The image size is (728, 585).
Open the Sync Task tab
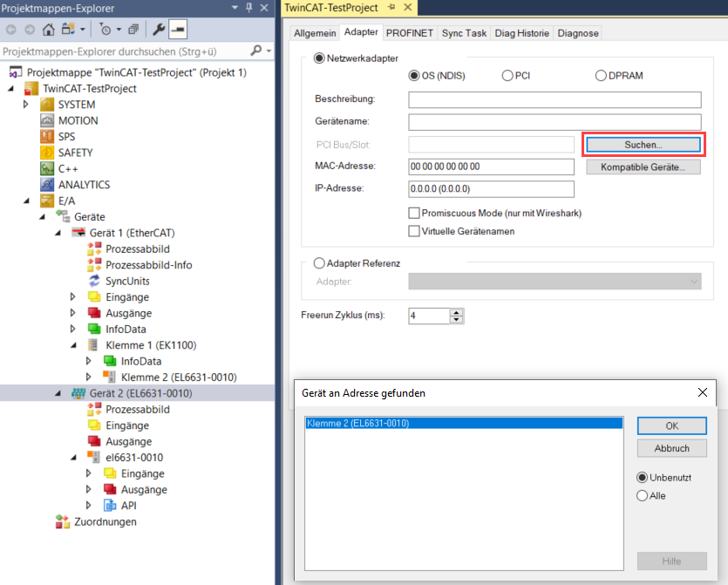463,33
